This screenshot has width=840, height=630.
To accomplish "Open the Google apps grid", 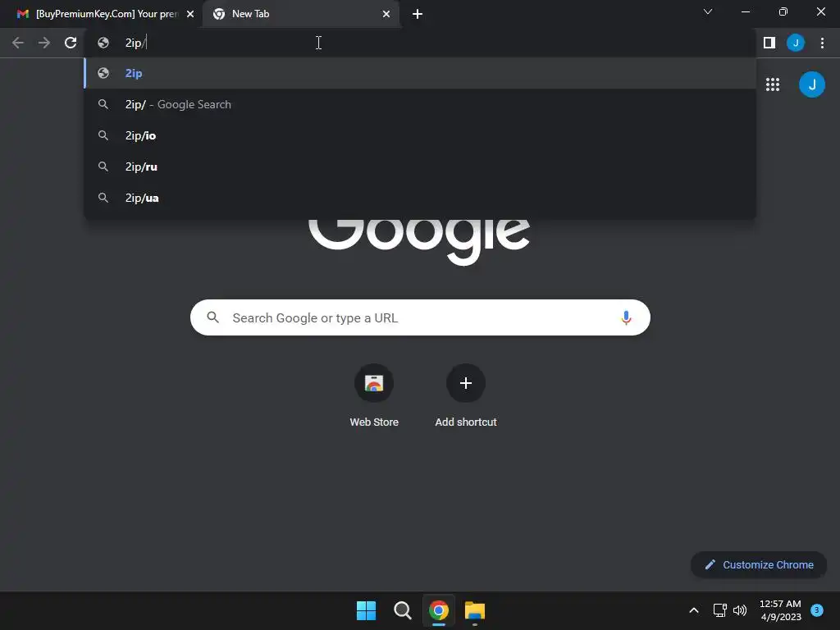I will click(x=773, y=84).
